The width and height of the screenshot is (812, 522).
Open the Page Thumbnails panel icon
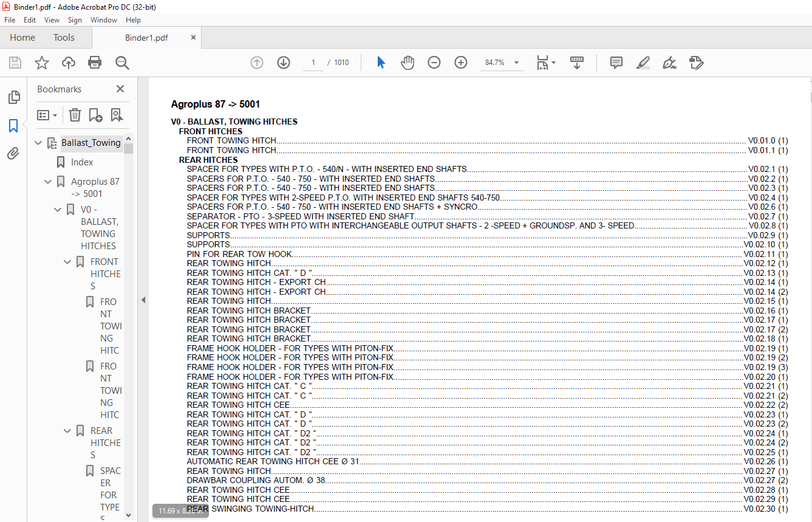[x=13, y=97]
